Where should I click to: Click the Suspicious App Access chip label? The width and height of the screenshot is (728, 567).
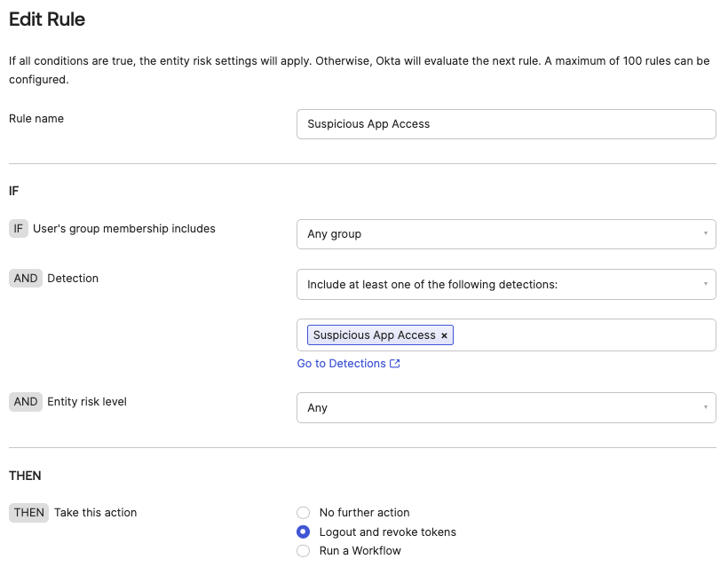pos(374,335)
